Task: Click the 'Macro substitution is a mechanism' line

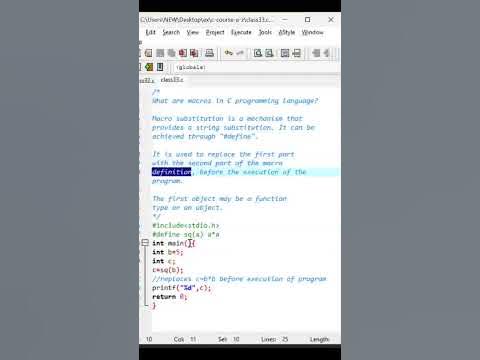Action: point(227,119)
